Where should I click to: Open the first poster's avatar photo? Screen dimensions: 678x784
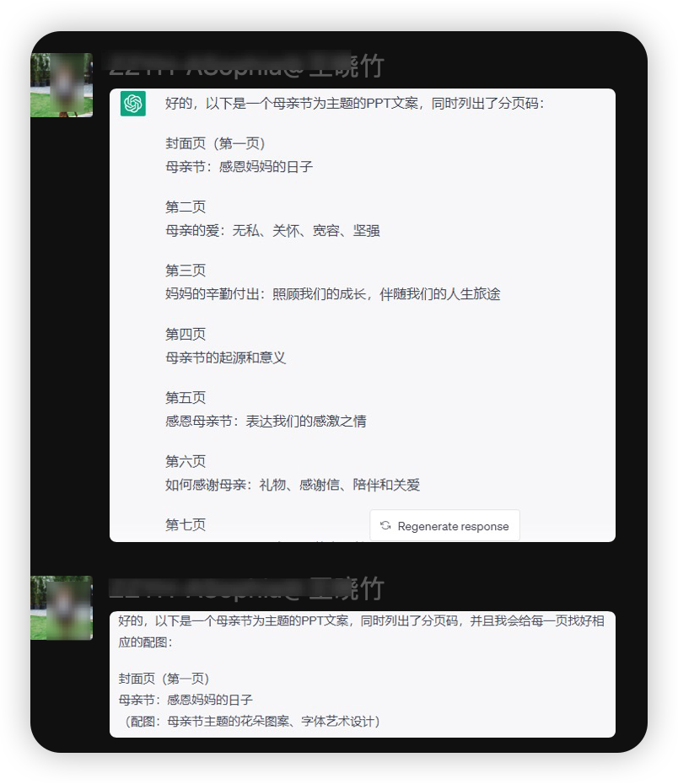62,85
